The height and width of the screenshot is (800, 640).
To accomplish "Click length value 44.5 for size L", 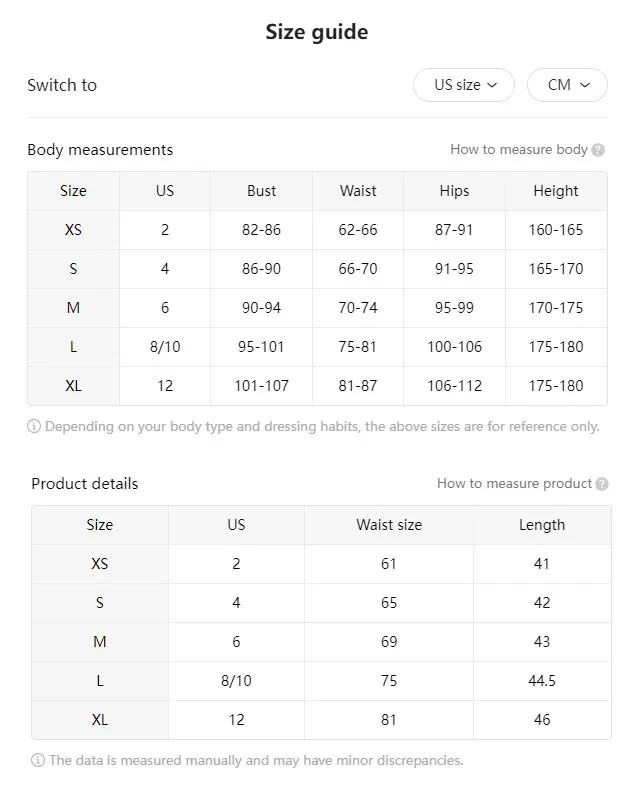I will coord(542,681).
